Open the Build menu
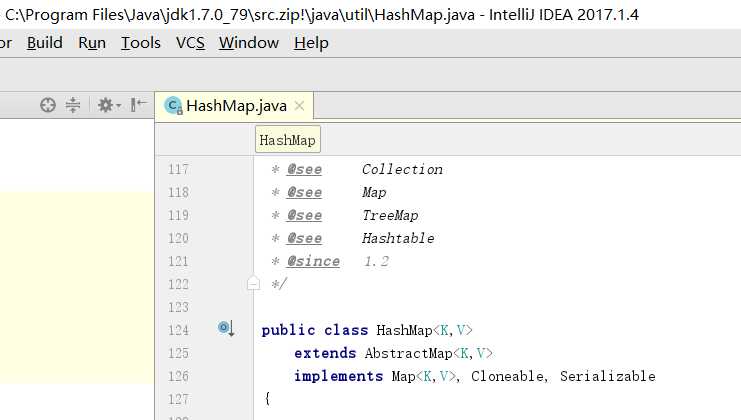741x420 pixels. point(44,43)
